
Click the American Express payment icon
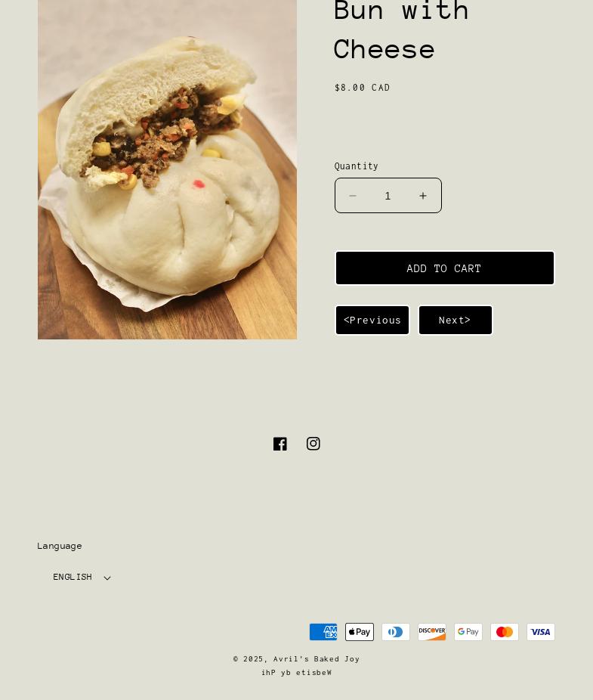[x=323, y=632]
